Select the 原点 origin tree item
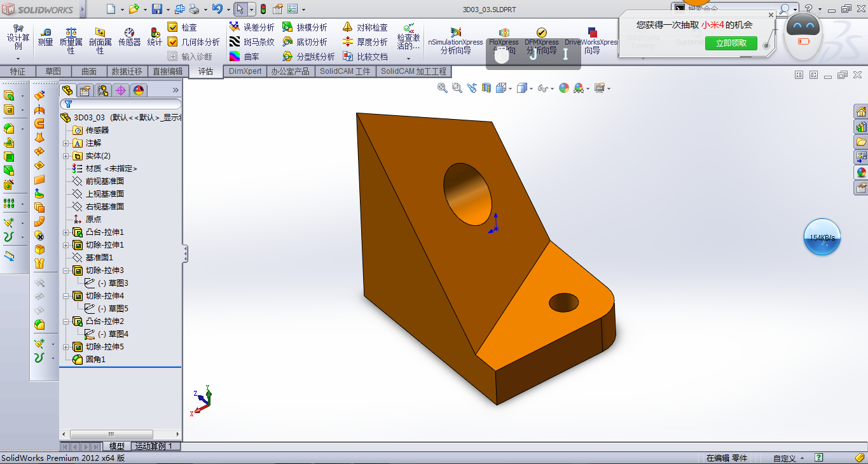Viewport: 868px width, 464px height. tap(87, 220)
